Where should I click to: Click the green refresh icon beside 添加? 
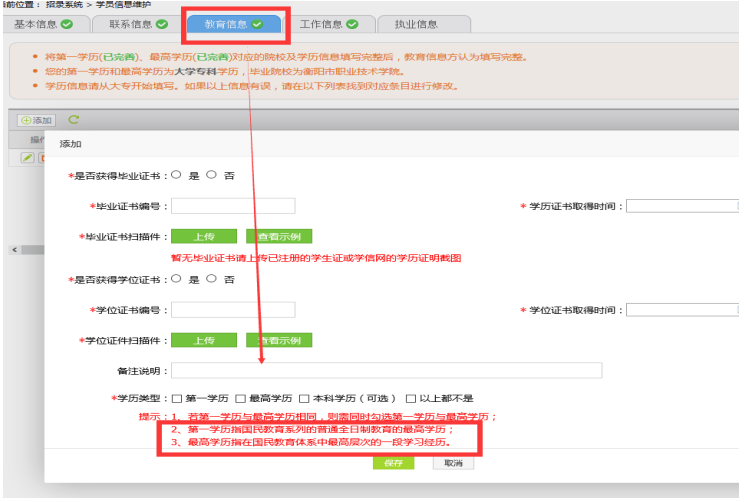(x=73, y=120)
